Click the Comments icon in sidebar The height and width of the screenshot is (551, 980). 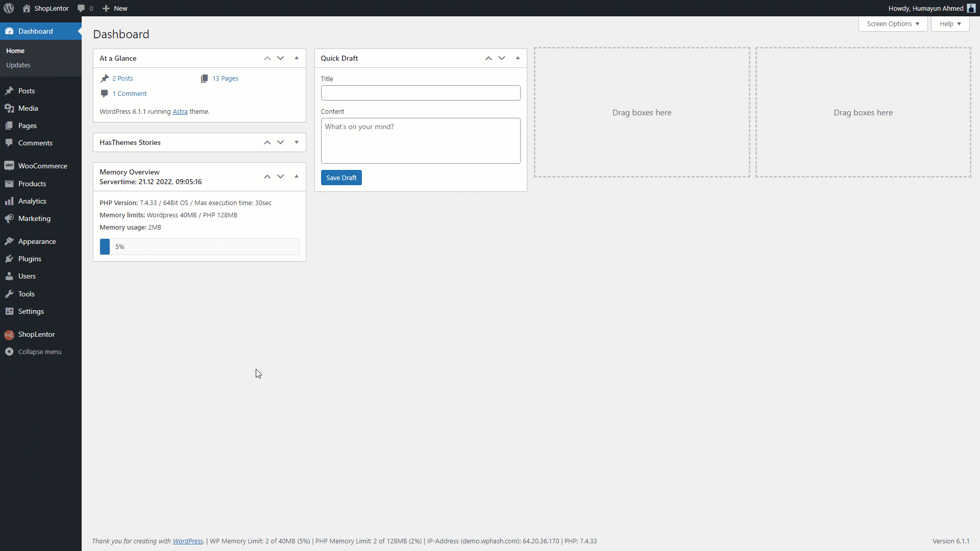click(9, 143)
